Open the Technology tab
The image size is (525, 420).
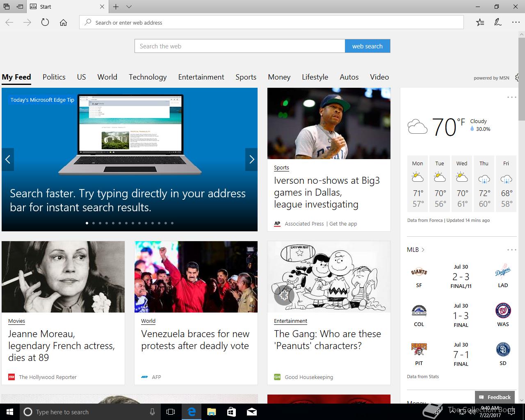148,77
